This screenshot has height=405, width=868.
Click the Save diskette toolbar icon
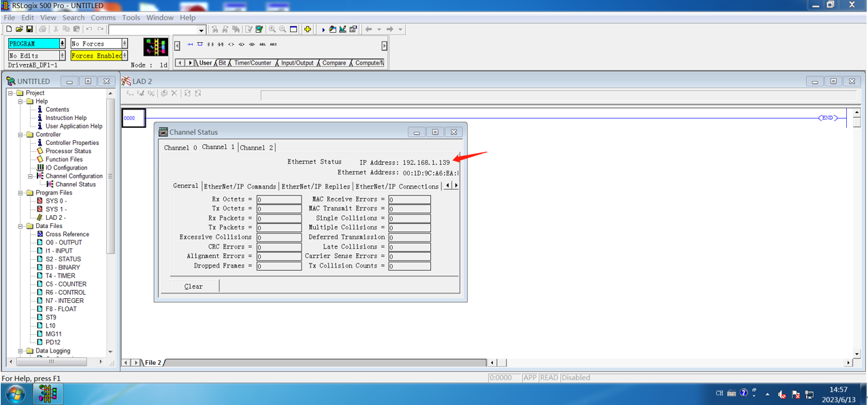[29, 29]
